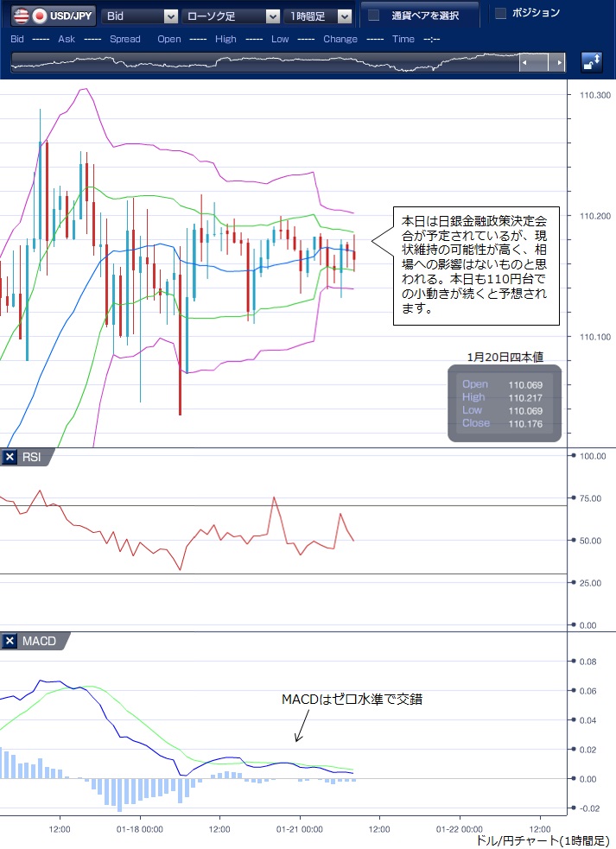
Task: Close the RSI indicator panel
Action: pyautogui.click(x=10, y=458)
